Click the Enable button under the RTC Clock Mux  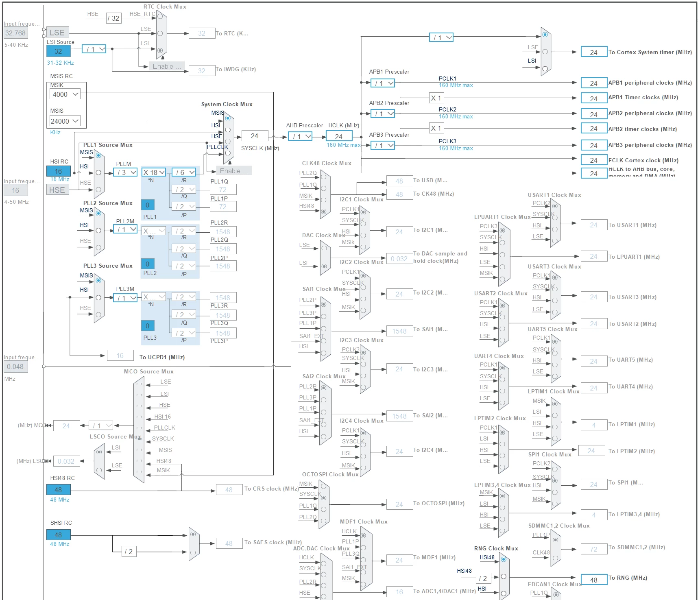click(x=167, y=66)
